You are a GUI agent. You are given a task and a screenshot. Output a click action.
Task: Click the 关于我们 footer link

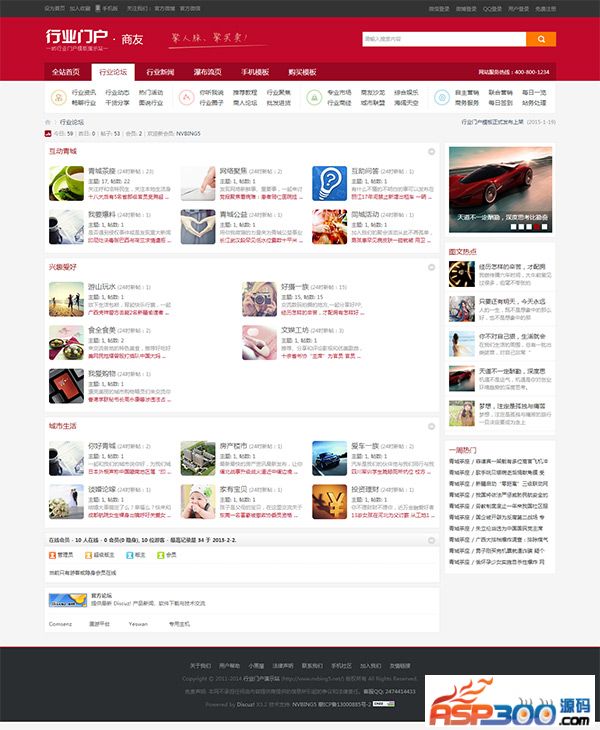click(200, 666)
